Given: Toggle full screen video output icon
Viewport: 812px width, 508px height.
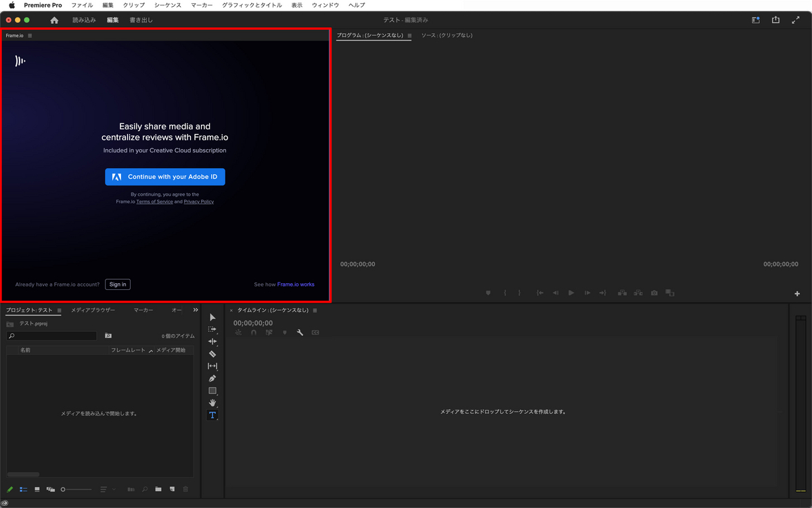Looking at the screenshot, I should (796, 20).
